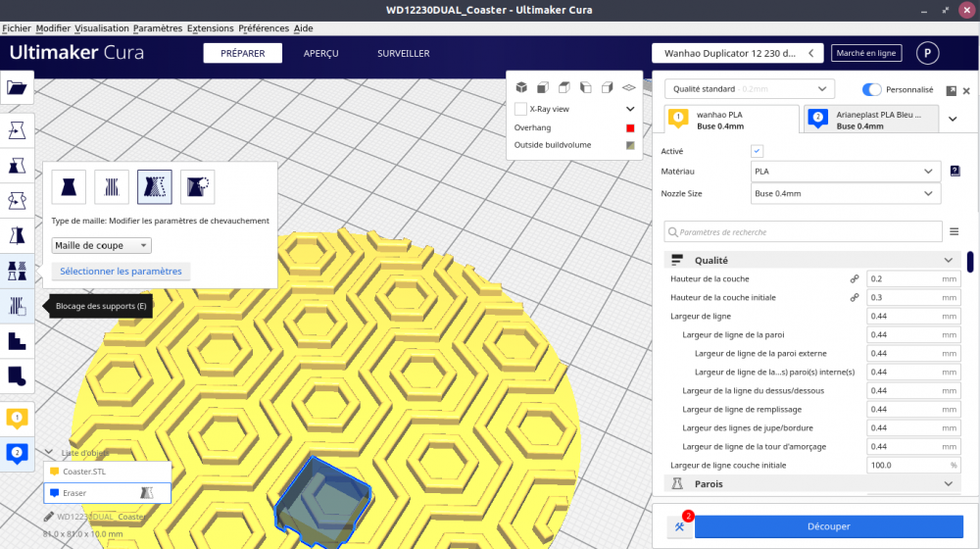980x549 pixels.
Task: Enable the X-Ray view checkbox
Action: pyautogui.click(x=521, y=109)
